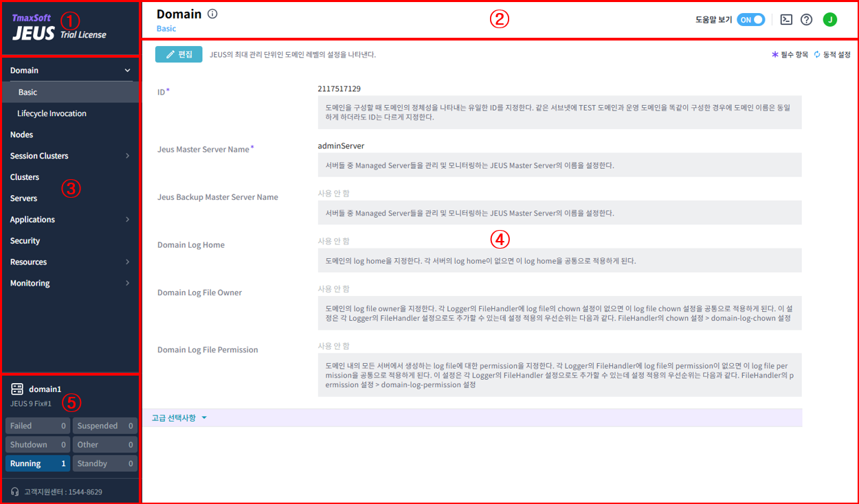This screenshot has height=504, width=859.
Task: Click the info icon next to Domain title
Action: 212,14
